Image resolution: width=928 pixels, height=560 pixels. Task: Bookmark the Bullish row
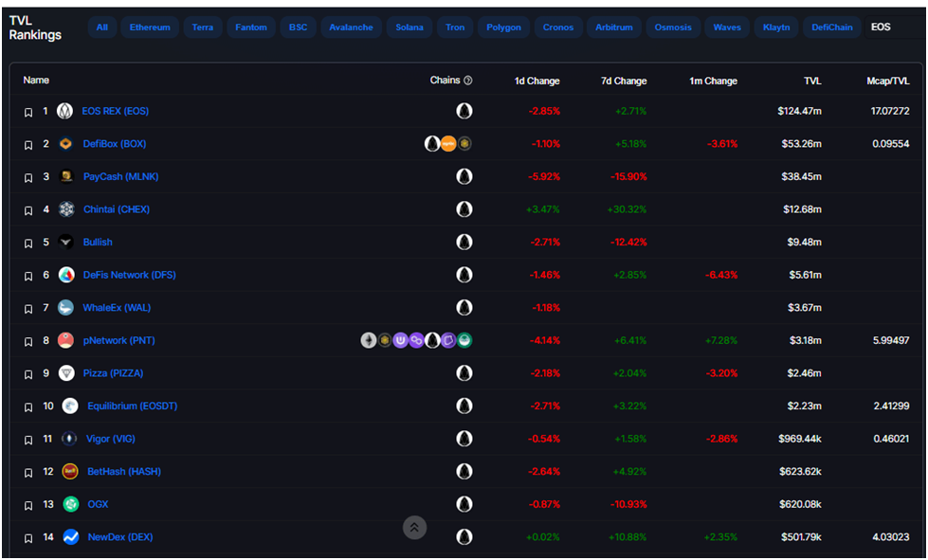(27, 243)
